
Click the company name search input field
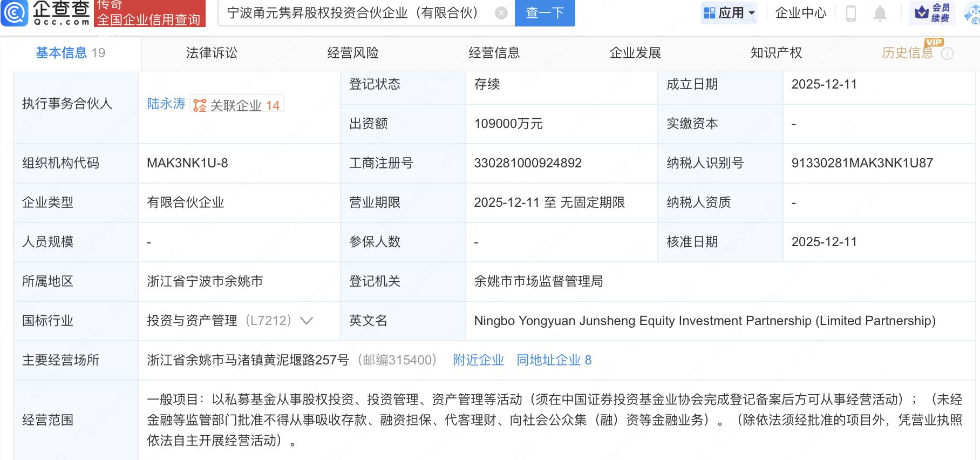[356, 13]
